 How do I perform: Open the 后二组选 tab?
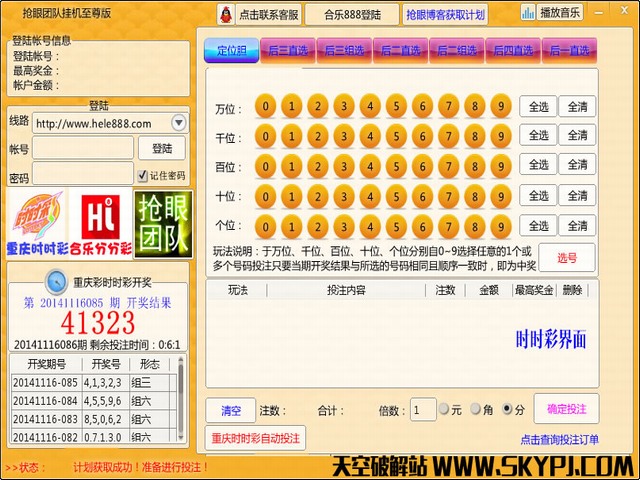[459, 50]
